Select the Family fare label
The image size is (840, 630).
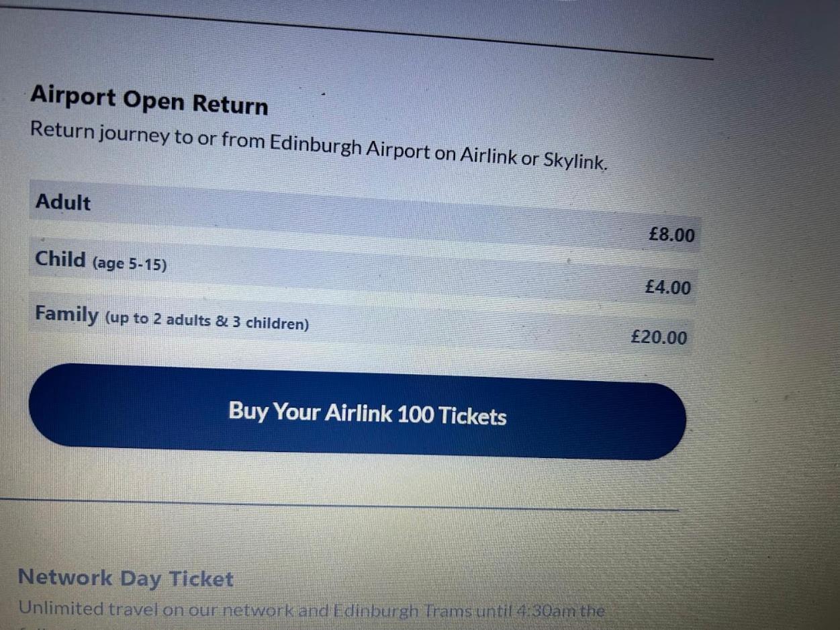(66, 314)
